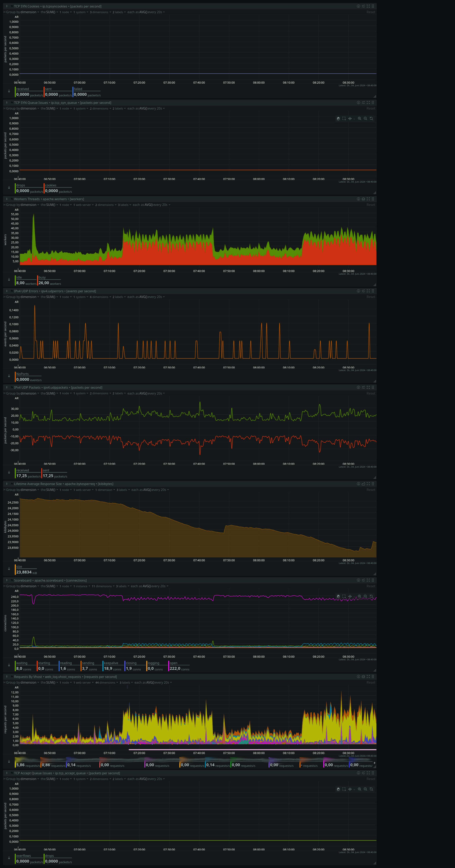Select area highlight tool on TCP SYN Queue chart
The width and height of the screenshot is (455, 868).
(x=344, y=119)
